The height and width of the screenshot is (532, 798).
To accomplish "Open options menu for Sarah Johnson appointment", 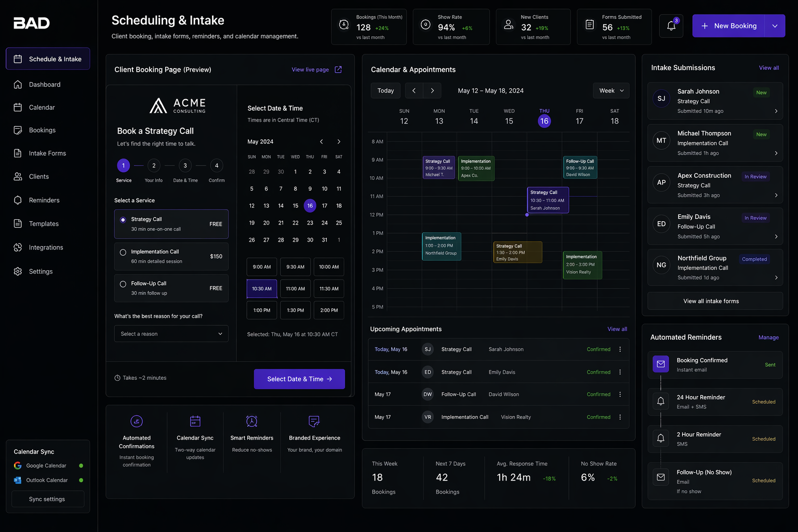I will [620, 349].
